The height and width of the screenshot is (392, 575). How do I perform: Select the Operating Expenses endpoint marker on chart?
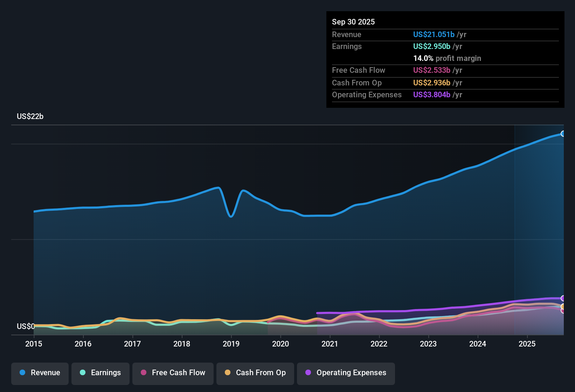click(x=563, y=298)
